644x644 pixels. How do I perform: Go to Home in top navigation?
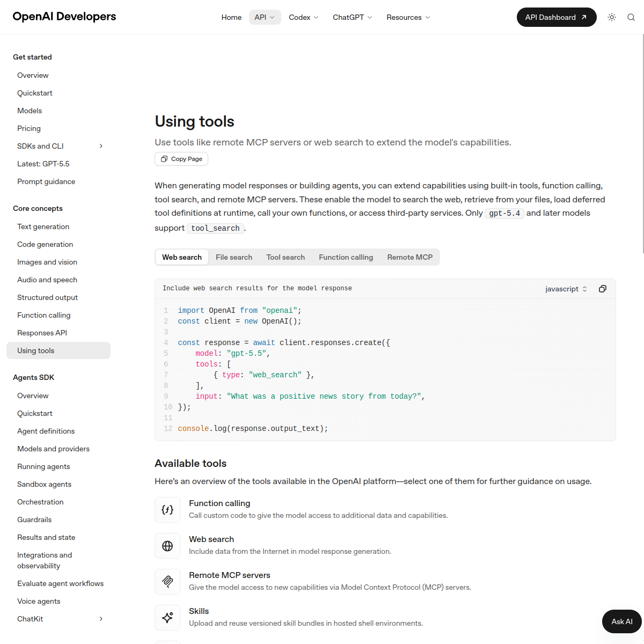pos(231,17)
